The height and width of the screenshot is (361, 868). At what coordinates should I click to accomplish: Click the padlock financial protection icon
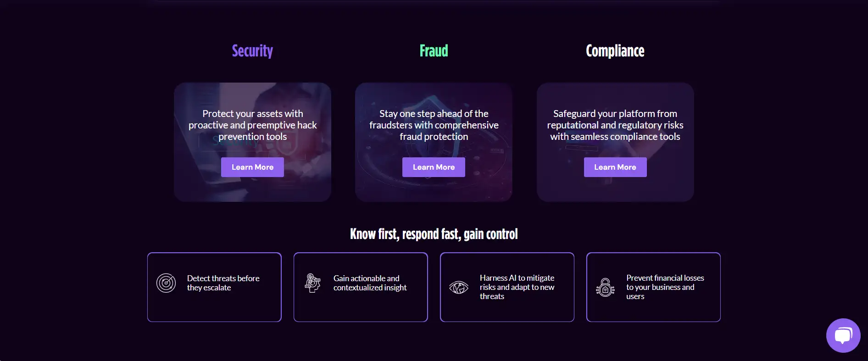click(x=605, y=288)
